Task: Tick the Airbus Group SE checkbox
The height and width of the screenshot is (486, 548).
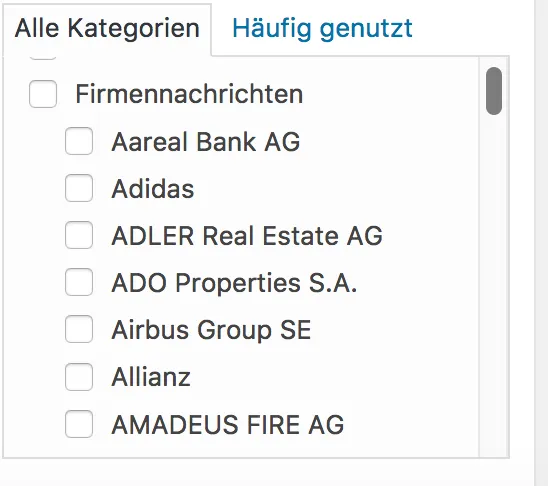Action: coord(79,329)
